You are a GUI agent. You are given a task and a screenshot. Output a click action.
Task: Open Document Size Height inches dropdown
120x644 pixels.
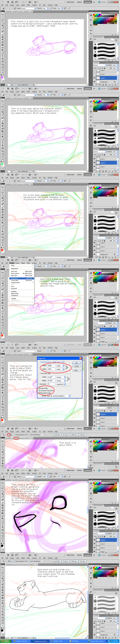(61, 381)
